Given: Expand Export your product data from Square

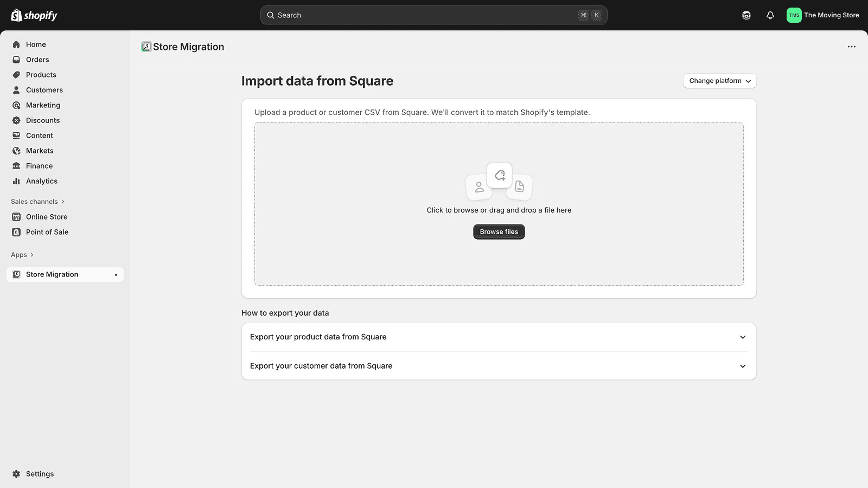Looking at the screenshot, I should (x=499, y=337).
